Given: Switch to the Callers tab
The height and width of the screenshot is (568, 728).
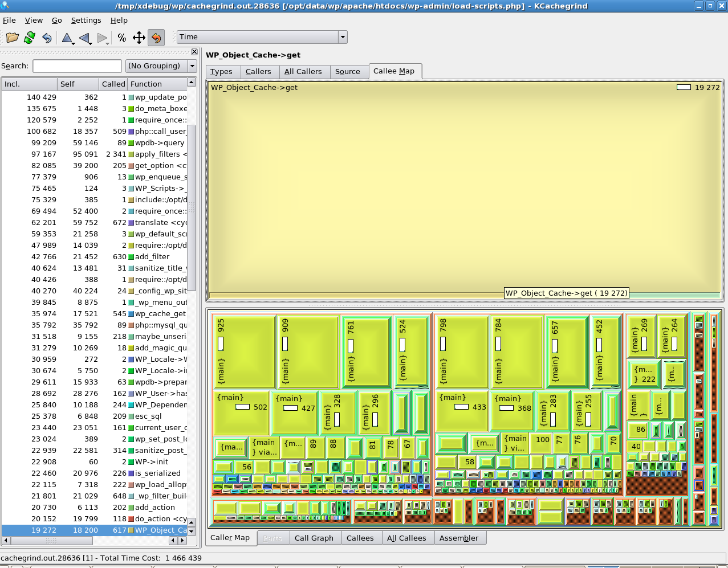Looking at the screenshot, I should tap(258, 72).
